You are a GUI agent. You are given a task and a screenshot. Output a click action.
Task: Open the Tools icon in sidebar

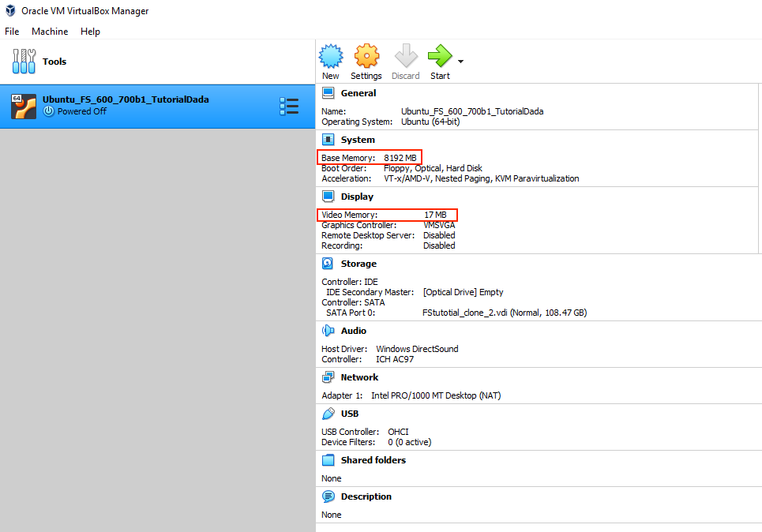tap(24, 62)
